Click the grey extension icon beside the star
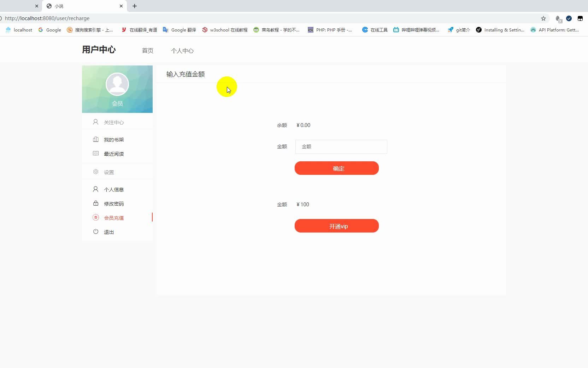588x368 pixels. 558,19
